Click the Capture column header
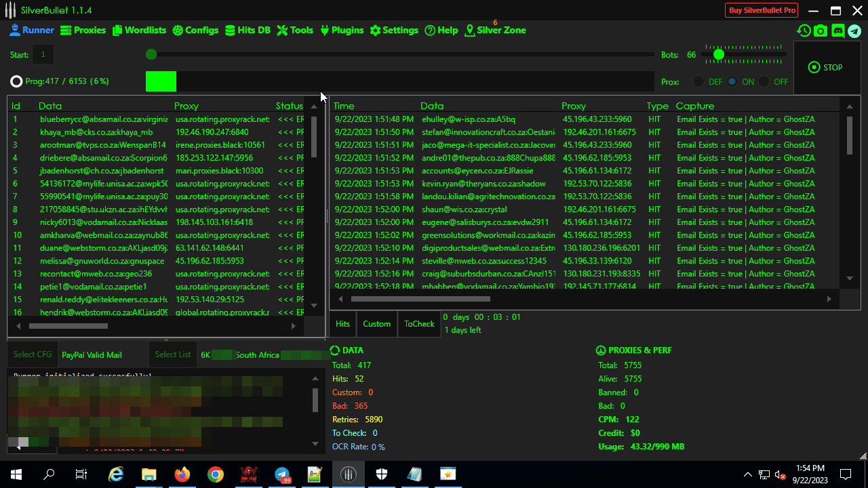Screen dimensions: 868x488 (695, 106)
